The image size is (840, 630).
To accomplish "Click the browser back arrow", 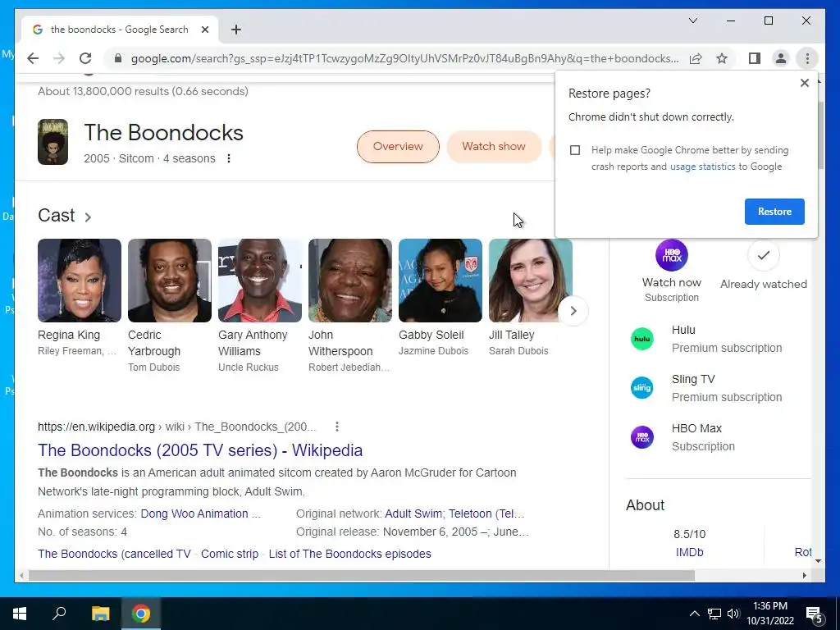I will pyautogui.click(x=33, y=58).
